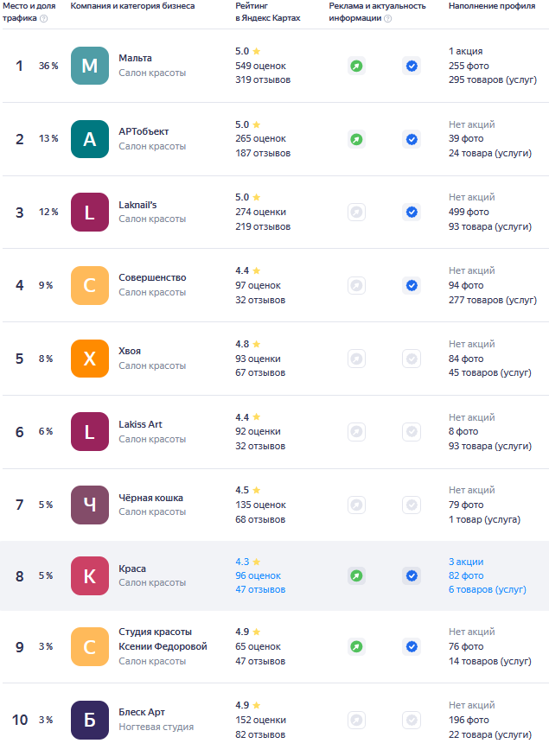Click '187 отзывов' for АРТобъект
Viewport: 549px width, 756px height.
[263, 153]
